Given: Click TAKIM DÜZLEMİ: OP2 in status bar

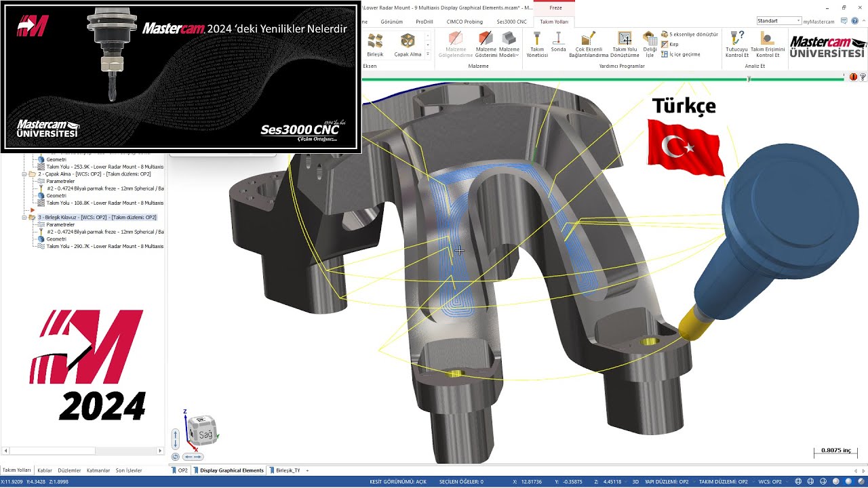Looking at the screenshot, I should pos(723,482).
